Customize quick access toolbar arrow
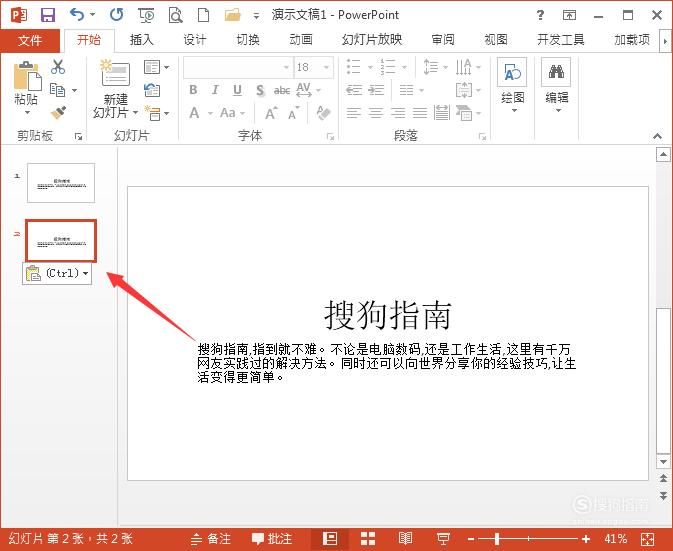Image resolution: width=673 pixels, height=551 pixels. tap(256, 16)
